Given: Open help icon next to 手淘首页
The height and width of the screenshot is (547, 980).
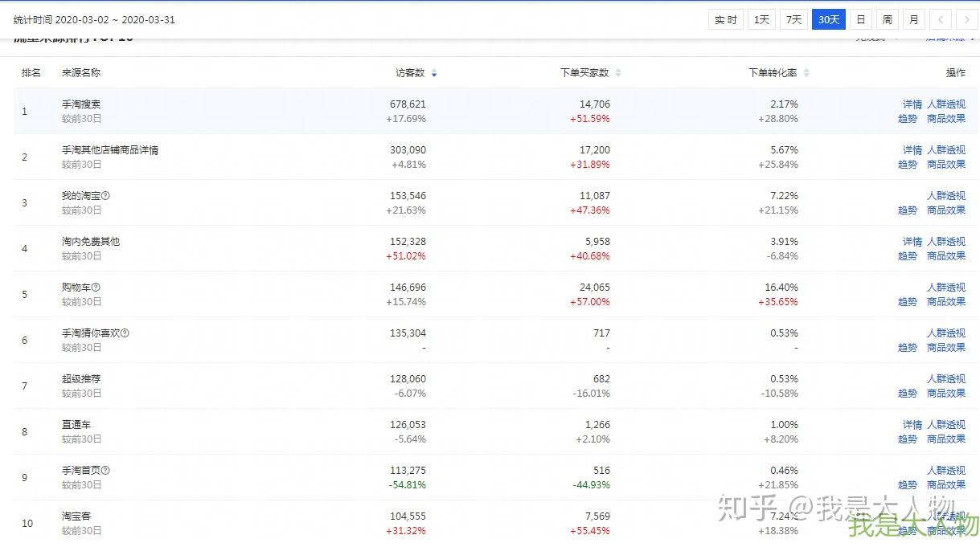Looking at the screenshot, I should (106, 470).
